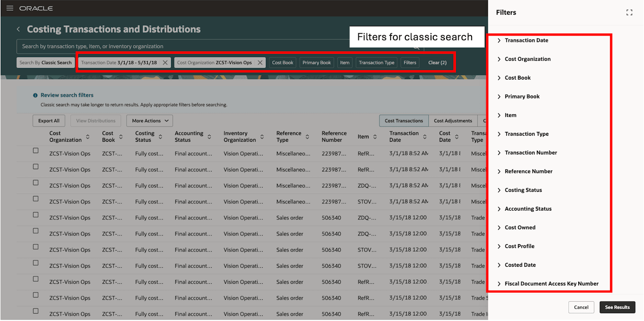
Task: Clear both applied filters with Clear (2)
Action: click(x=437, y=63)
